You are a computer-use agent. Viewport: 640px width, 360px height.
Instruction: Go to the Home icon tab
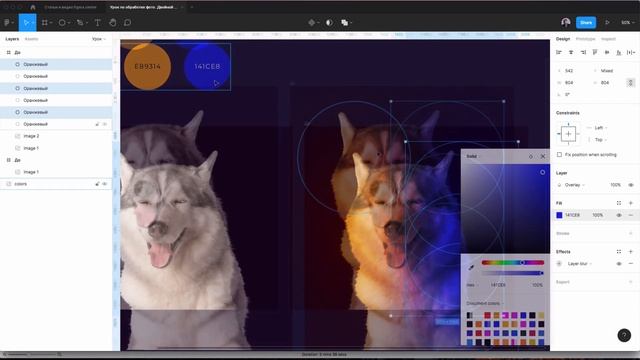tap(33, 7)
